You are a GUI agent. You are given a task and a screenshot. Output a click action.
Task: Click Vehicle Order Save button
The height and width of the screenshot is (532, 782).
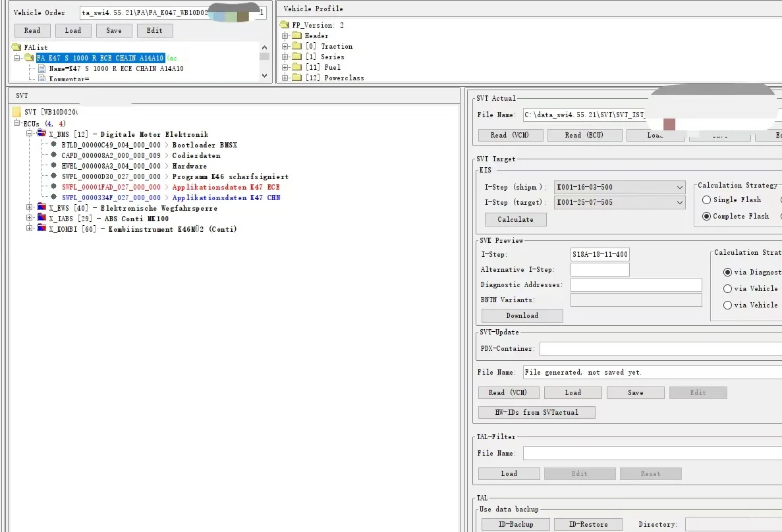[x=114, y=30]
